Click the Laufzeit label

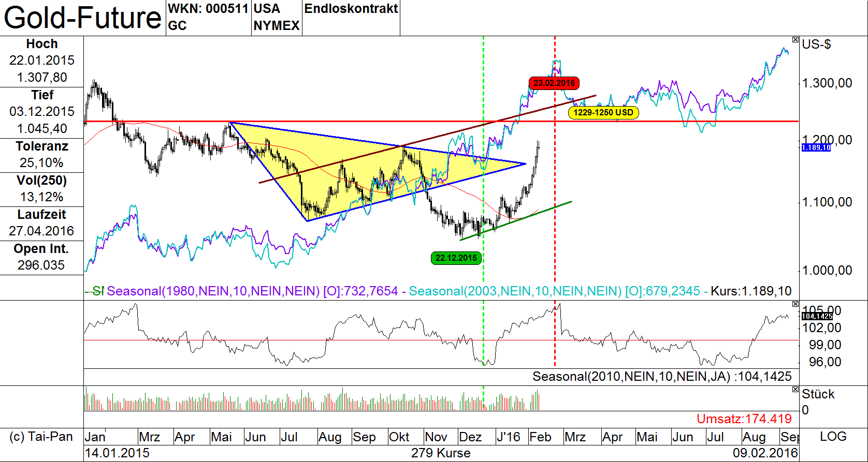click(x=42, y=215)
